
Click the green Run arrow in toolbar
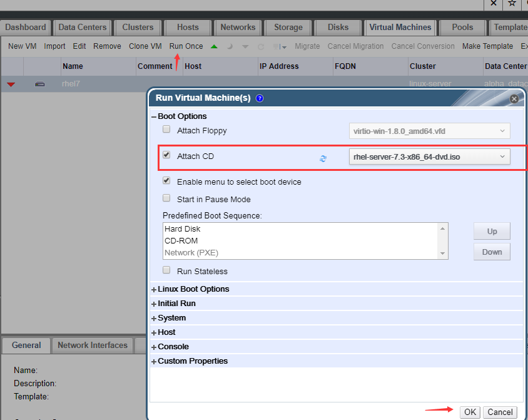pyautogui.click(x=214, y=46)
